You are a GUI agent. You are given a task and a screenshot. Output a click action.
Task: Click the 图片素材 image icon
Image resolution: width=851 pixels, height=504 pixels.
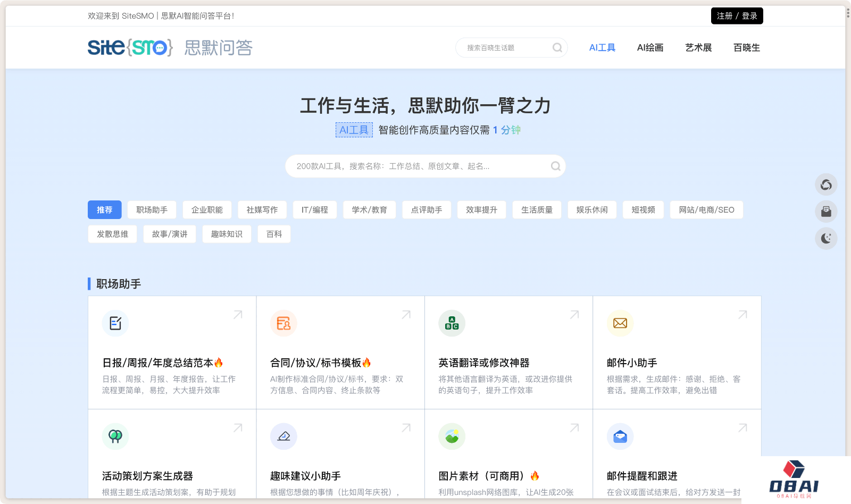coord(452,436)
